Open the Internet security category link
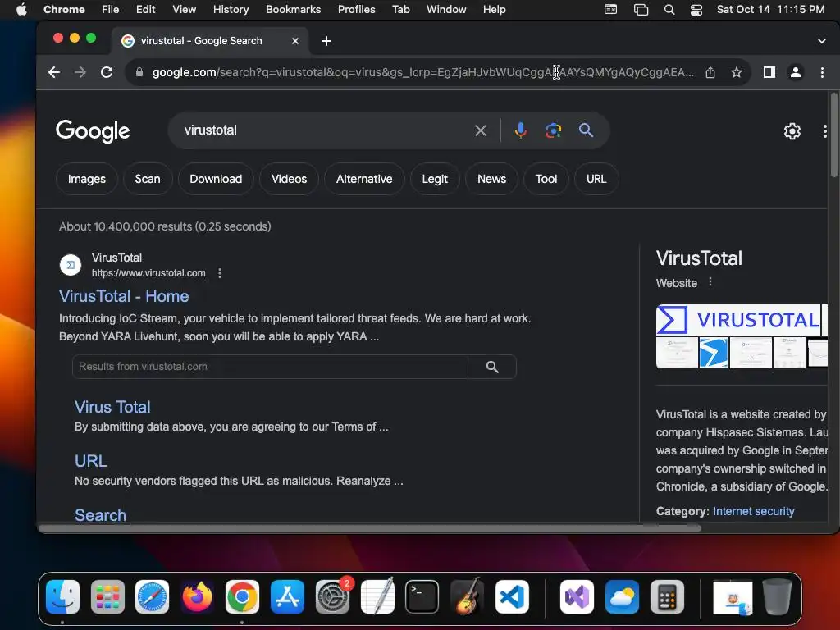Viewport: 840px width, 630px height. 753,511
